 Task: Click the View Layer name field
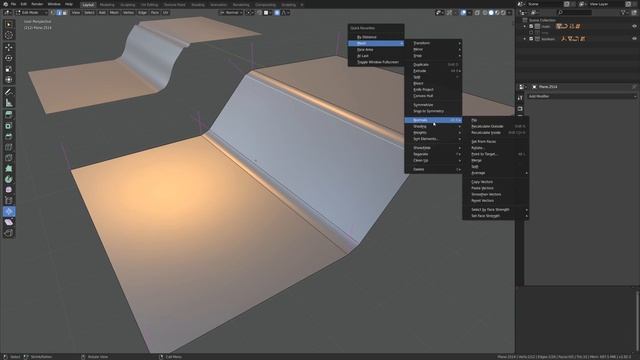point(607,4)
